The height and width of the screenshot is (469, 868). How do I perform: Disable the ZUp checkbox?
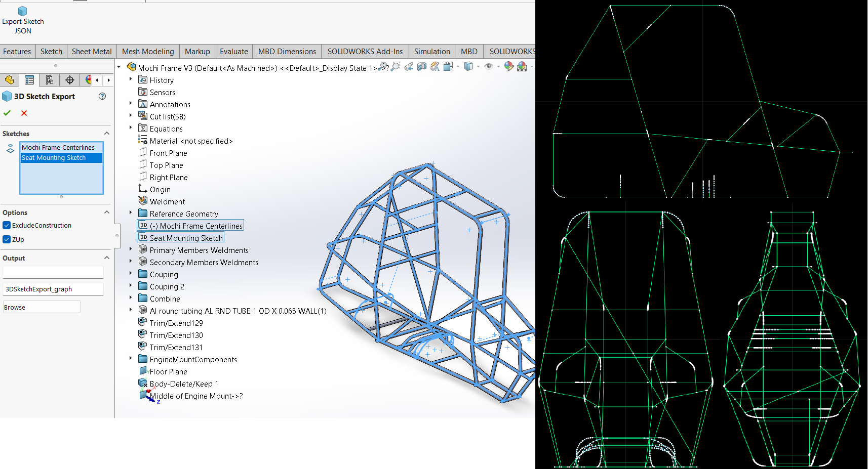[x=6, y=239]
